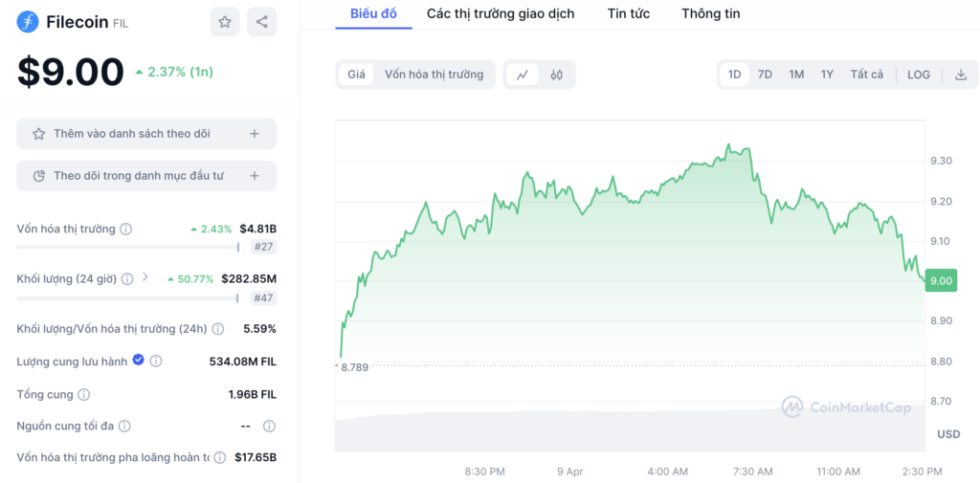Viewport: 980px width, 483px height.
Task: Click the verified badge next to Lượng cung lưu hành
Action: coord(139,360)
